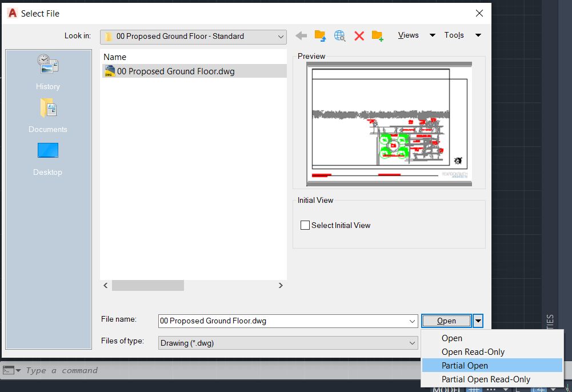Expand the Files of type dropdown
Image resolution: width=572 pixels, height=392 pixels.
[412, 343]
